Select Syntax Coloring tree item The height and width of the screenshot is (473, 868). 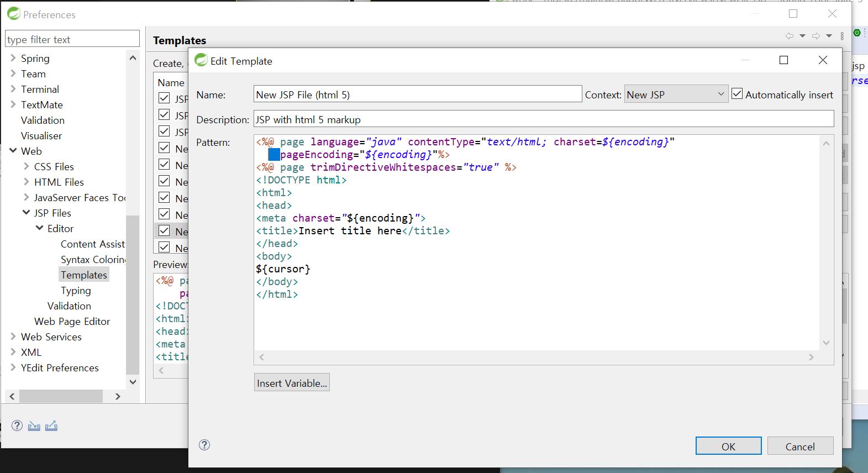[x=93, y=259]
